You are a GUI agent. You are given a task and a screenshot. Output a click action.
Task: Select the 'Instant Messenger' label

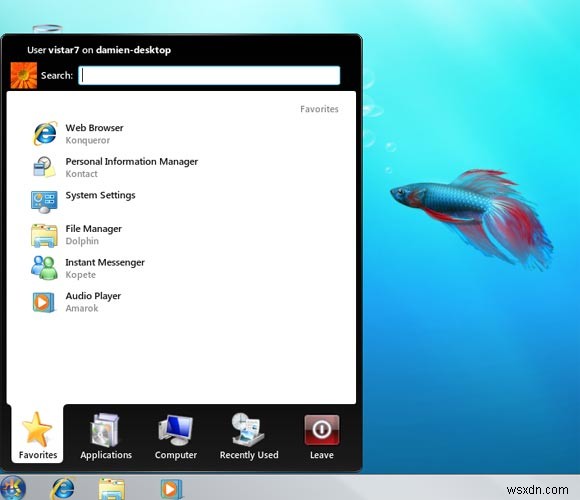pyautogui.click(x=105, y=263)
